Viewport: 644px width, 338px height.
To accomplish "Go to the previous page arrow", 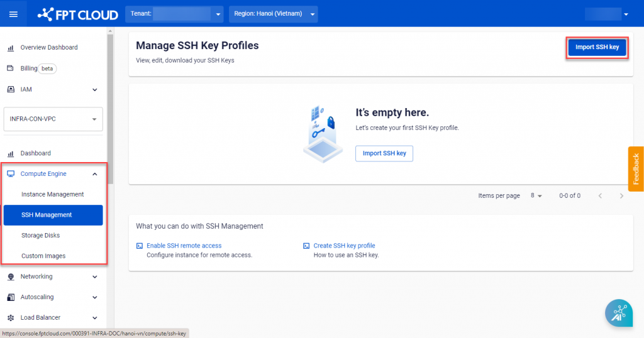I will [x=600, y=196].
